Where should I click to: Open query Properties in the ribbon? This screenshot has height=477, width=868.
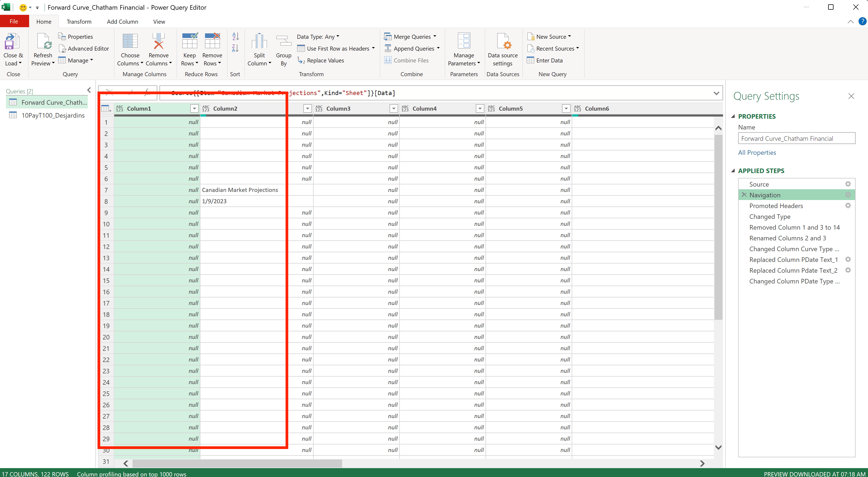(x=76, y=37)
